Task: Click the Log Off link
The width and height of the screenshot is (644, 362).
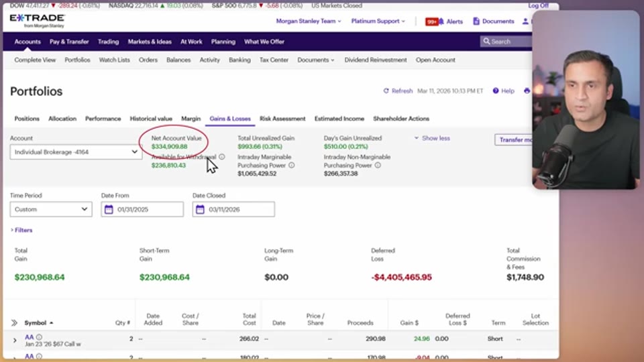Action: pos(539,6)
